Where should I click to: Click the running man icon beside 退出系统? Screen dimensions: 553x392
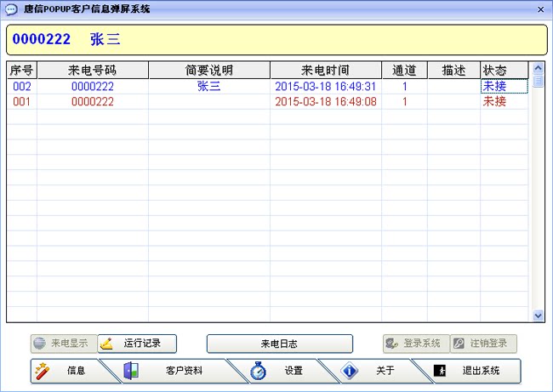pyautogui.click(x=440, y=371)
